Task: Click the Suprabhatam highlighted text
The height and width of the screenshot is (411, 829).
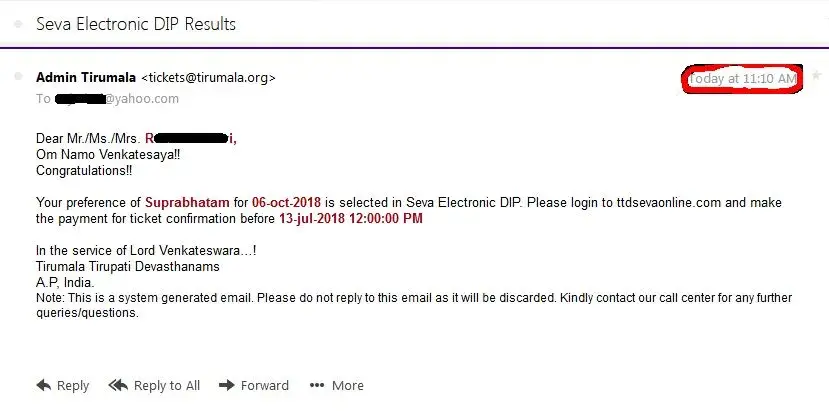Action: [187, 202]
